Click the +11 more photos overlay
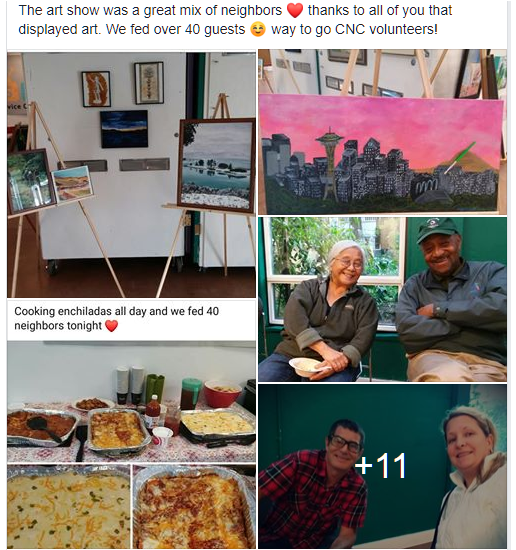 pyautogui.click(x=382, y=467)
